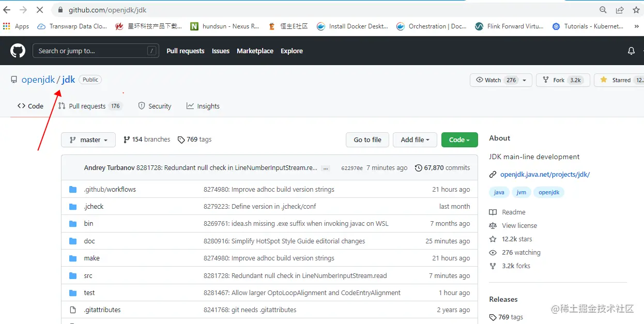Click the java topic tag
Viewport: 644px width, 324px height.
tap(499, 192)
